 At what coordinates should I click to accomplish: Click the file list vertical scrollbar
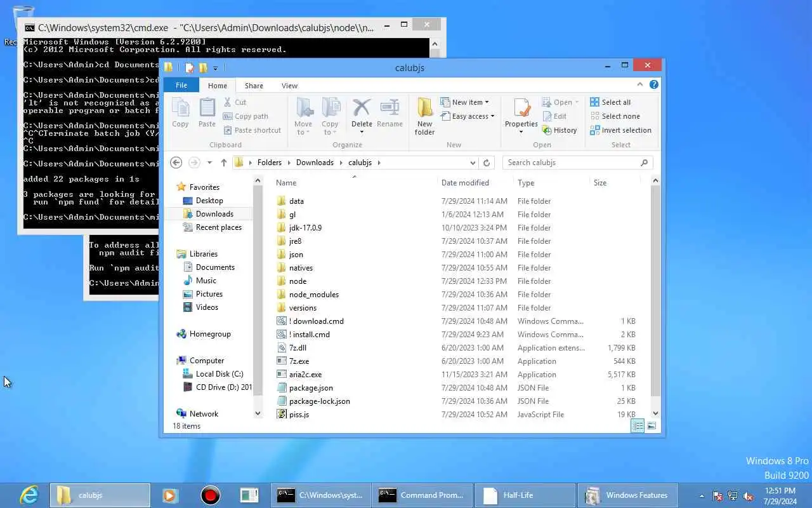[x=655, y=290]
